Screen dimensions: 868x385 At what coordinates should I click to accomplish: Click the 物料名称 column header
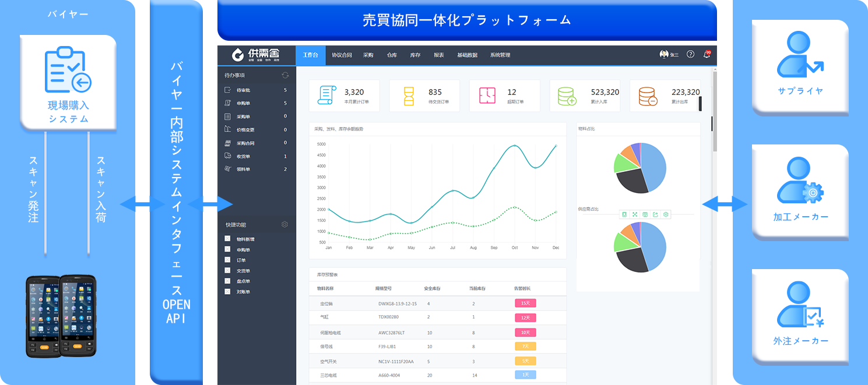[x=325, y=289]
